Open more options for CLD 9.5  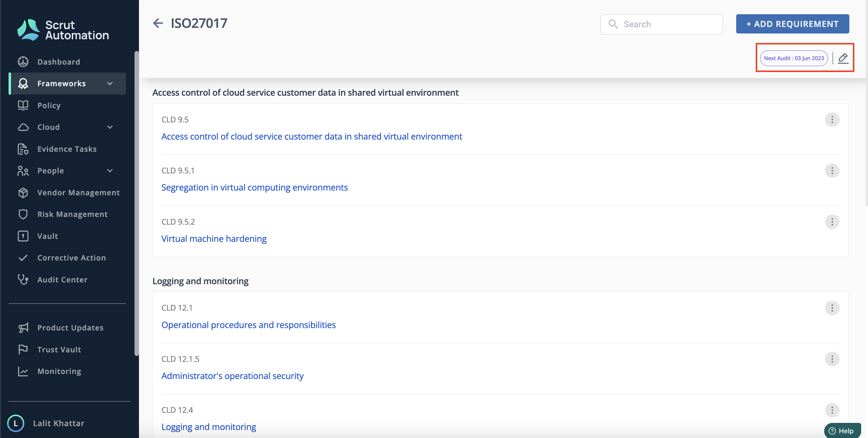pyautogui.click(x=832, y=119)
